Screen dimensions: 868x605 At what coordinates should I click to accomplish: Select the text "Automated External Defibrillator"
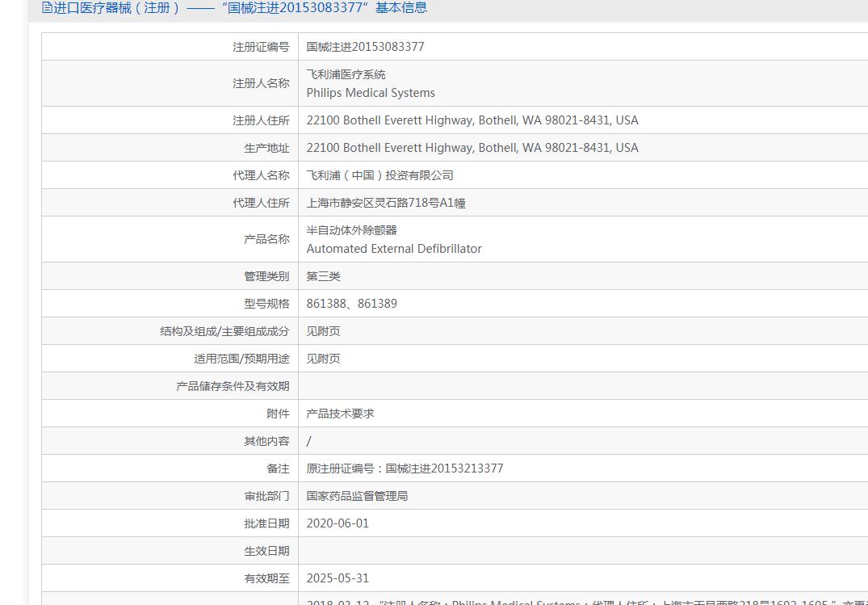(394, 249)
